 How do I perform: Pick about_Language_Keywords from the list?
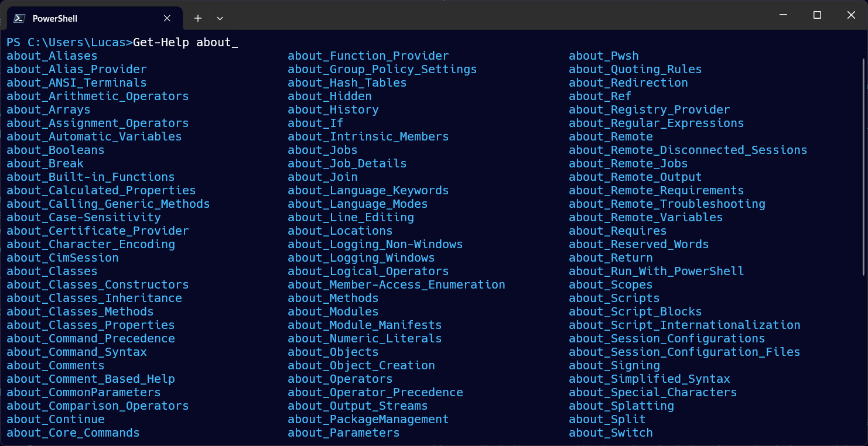368,191
